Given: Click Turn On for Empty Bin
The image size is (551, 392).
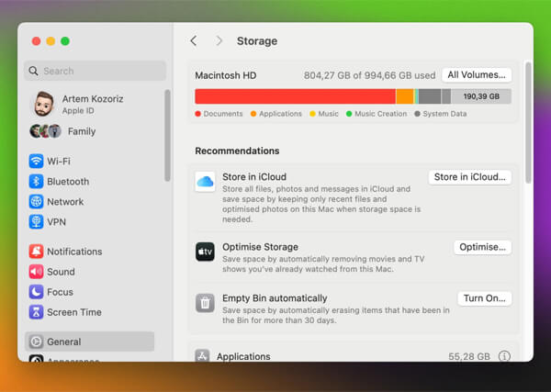Looking at the screenshot, I should (x=485, y=298).
